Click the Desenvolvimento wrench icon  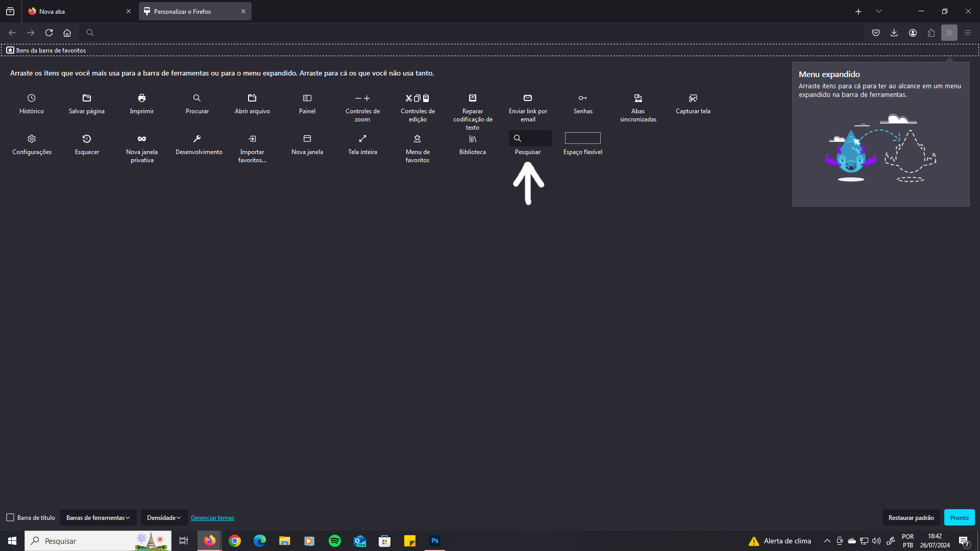pyautogui.click(x=197, y=139)
